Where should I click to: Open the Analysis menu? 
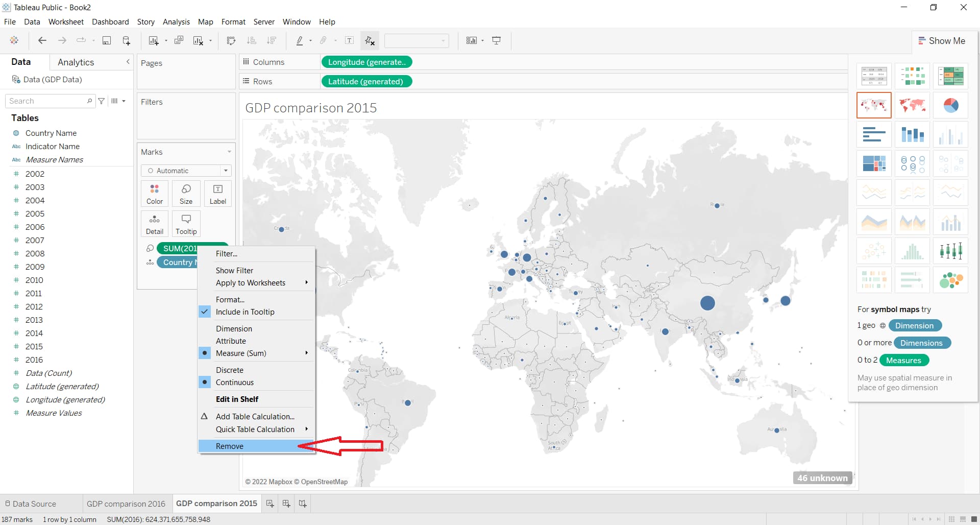tap(176, 21)
